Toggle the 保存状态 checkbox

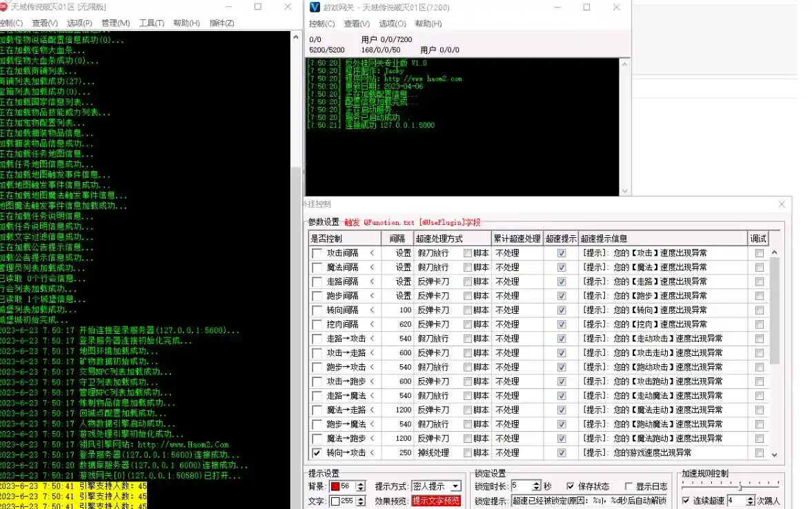tap(570, 486)
